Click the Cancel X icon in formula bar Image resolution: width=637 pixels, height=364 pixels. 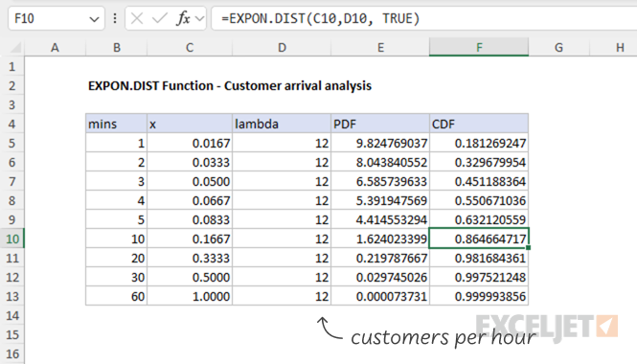[137, 19]
